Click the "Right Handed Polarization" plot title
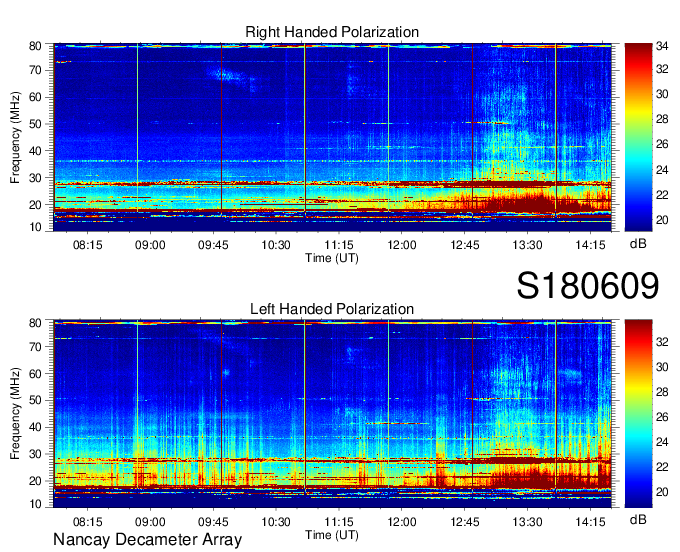The image size is (680, 552). tap(332, 32)
